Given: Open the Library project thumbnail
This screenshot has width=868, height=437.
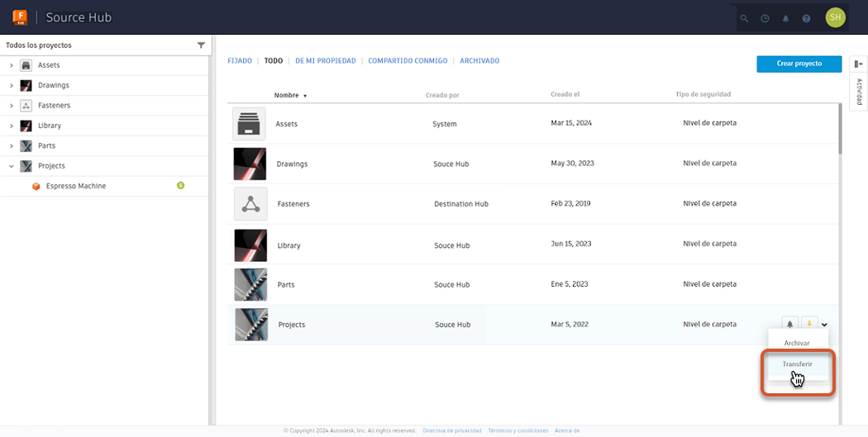Looking at the screenshot, I should click(x=250, y=245).
